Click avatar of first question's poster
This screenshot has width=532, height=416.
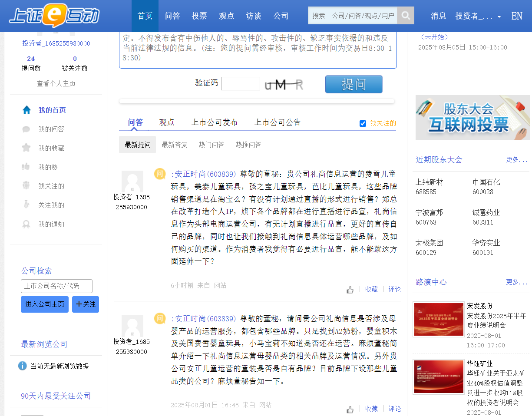pos(132,182)
